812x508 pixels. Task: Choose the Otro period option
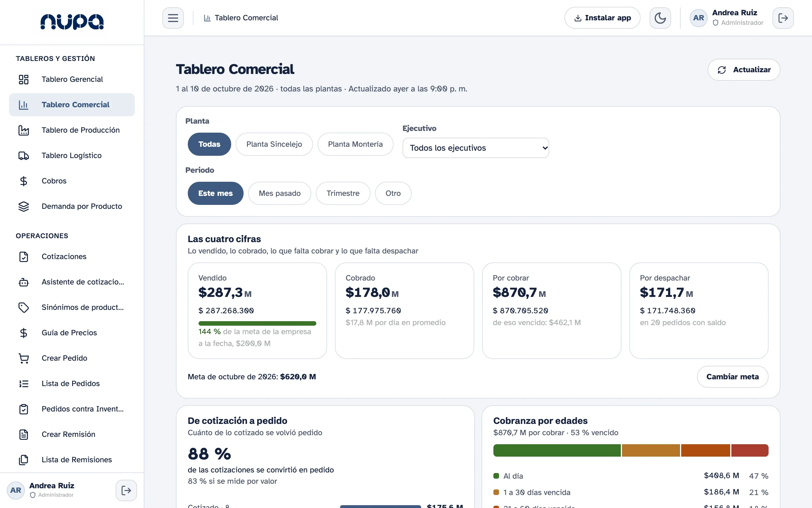pos(393,193)
